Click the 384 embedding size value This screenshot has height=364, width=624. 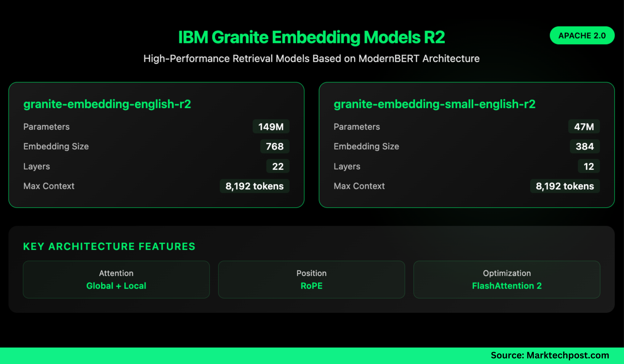point(585,146)
